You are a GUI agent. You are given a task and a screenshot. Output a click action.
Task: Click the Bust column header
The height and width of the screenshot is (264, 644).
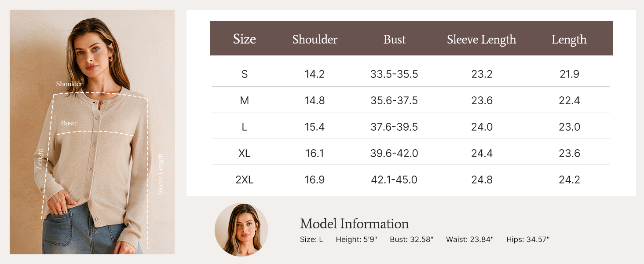coord(394,40)
